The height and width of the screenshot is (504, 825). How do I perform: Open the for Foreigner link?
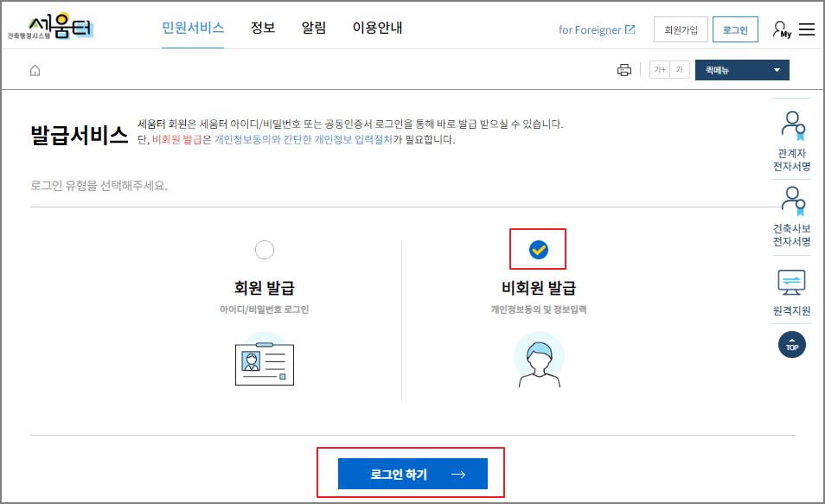pyautogui.click(x=595, y=29)
